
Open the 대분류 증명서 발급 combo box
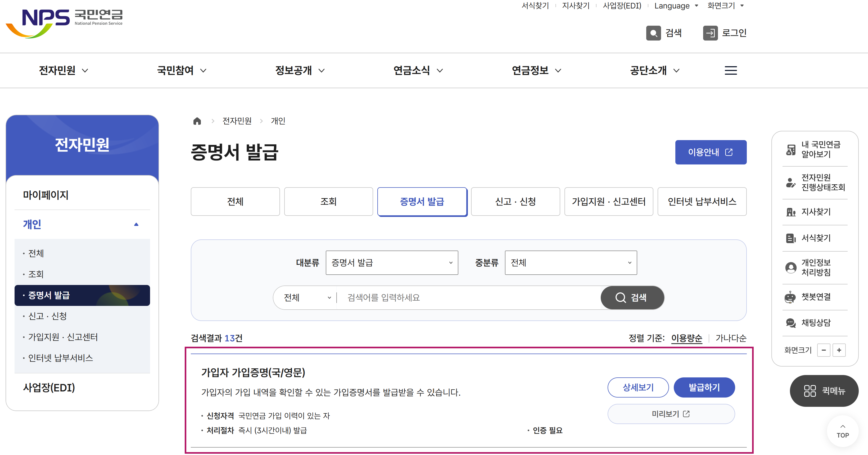pos(392,263)
